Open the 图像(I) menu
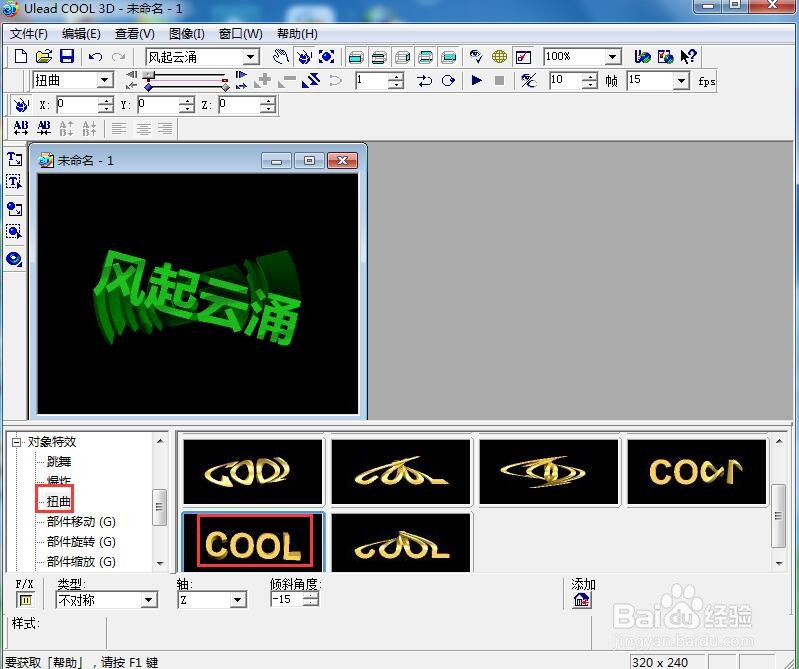 click(x=187, y=34)
